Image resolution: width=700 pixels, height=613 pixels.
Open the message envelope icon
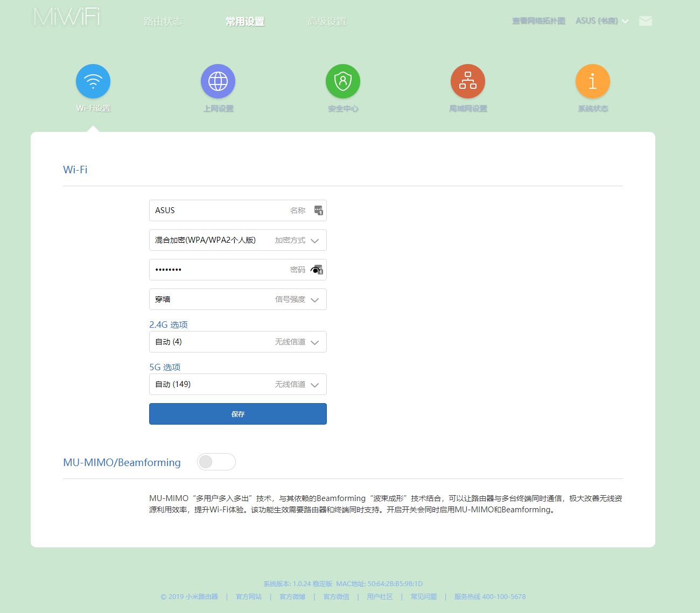coord(645,21)
